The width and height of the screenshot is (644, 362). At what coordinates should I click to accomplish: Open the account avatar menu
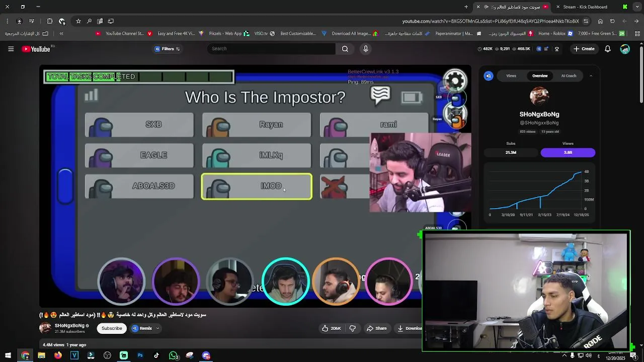coord(625,49)
